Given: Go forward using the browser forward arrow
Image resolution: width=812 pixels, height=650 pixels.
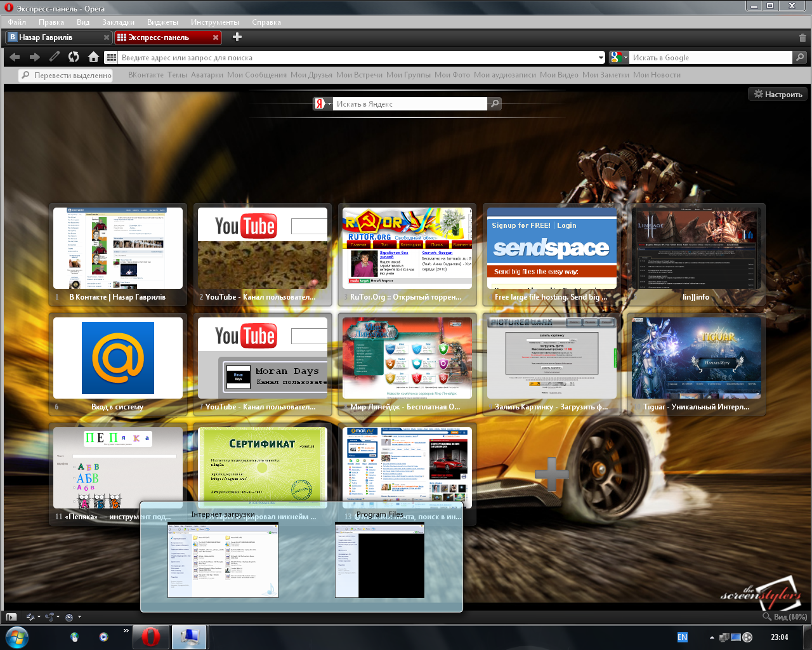Looking at the screenshot, I should [35, 57].
